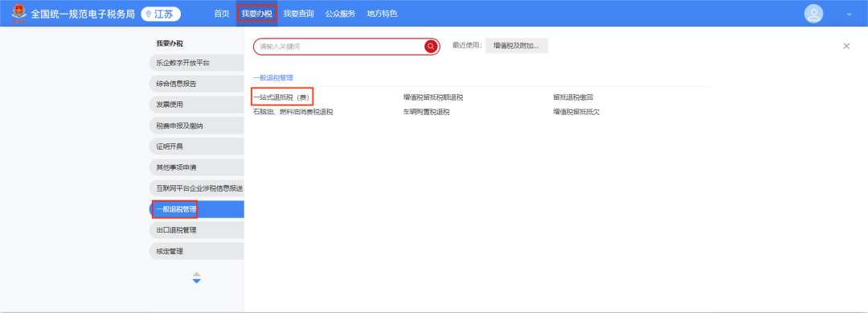Viewport: 868px width, 313px height.
Task: Select 税费申报及缴纳 in the sidebar
Action: click(197, 126)
